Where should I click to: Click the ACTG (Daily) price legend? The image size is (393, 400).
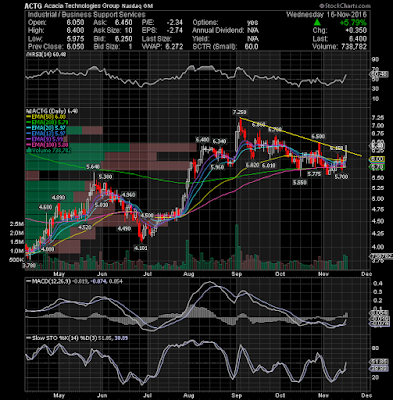tap(52, 111)
